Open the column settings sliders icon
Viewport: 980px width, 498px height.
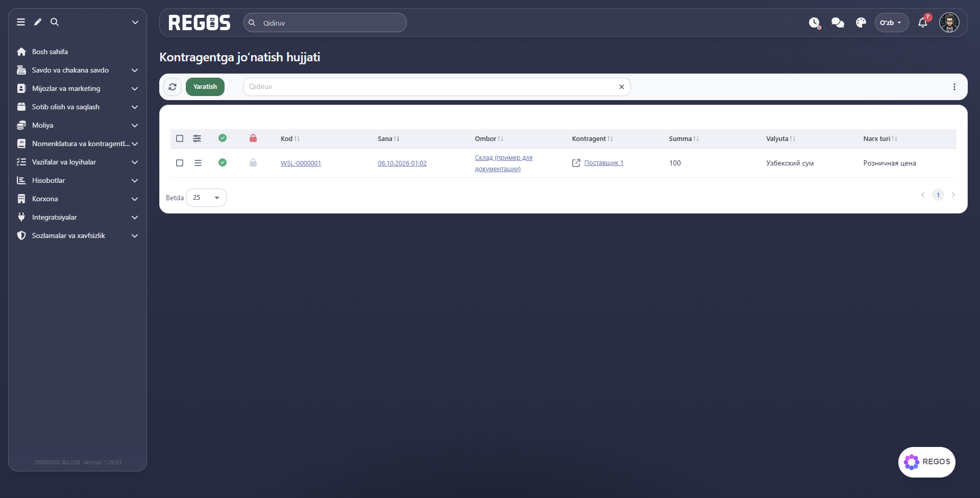pyautogui.click(x=197, y=138)
